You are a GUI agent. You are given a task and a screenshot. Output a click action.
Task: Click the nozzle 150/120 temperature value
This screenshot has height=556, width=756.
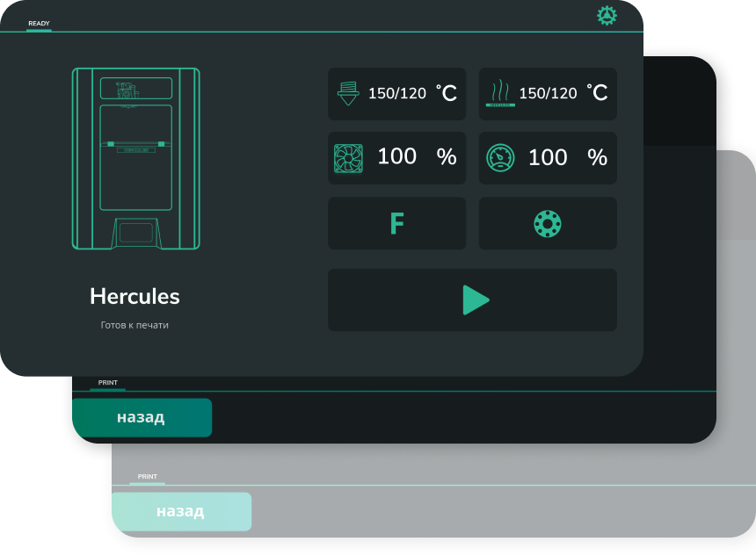pyautogui.click(x=397, y=93)
